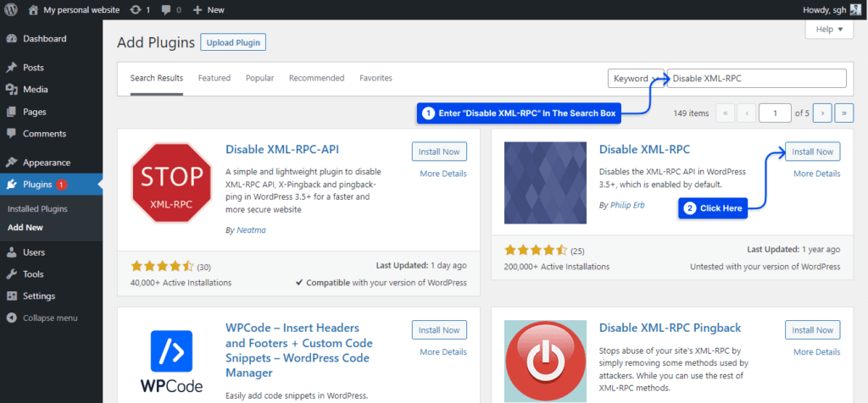Click the WordPress logo icon

point(11,9)
